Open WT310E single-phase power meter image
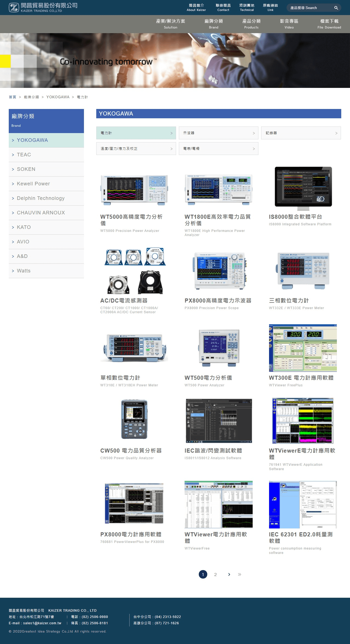The height and width of the screenshot is (644, 350). (134, 348)
